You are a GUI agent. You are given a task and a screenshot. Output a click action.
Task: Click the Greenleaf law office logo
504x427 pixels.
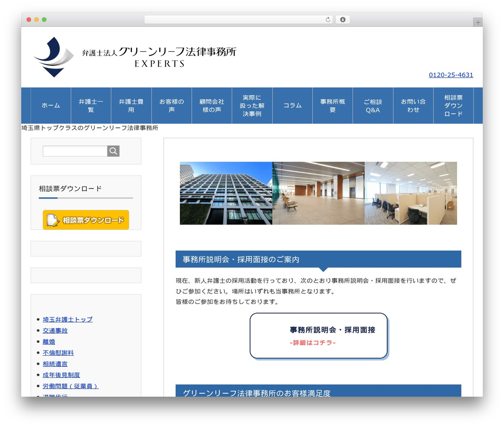[135, 57]
